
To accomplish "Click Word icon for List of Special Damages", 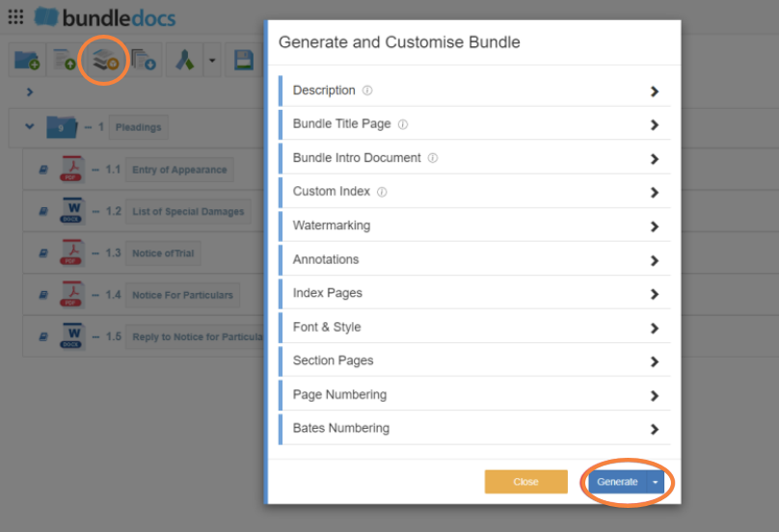I will (x=72, y=211).
